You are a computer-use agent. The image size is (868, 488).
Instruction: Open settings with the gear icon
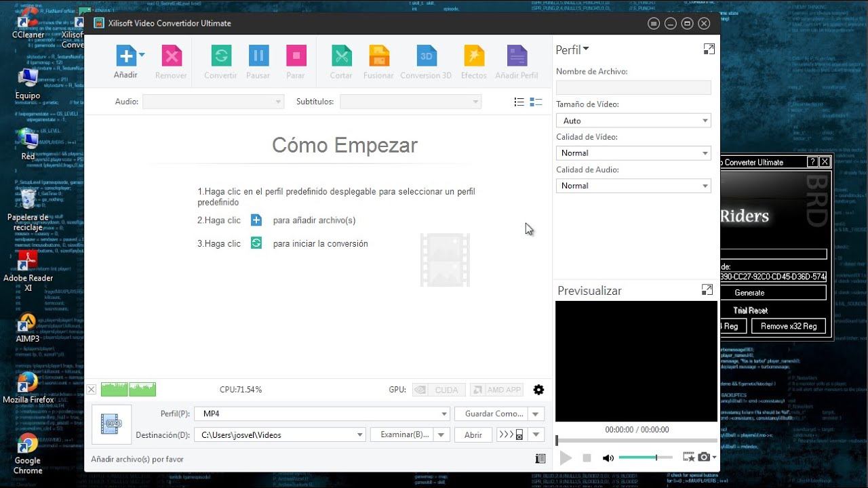tap(538, 390)
